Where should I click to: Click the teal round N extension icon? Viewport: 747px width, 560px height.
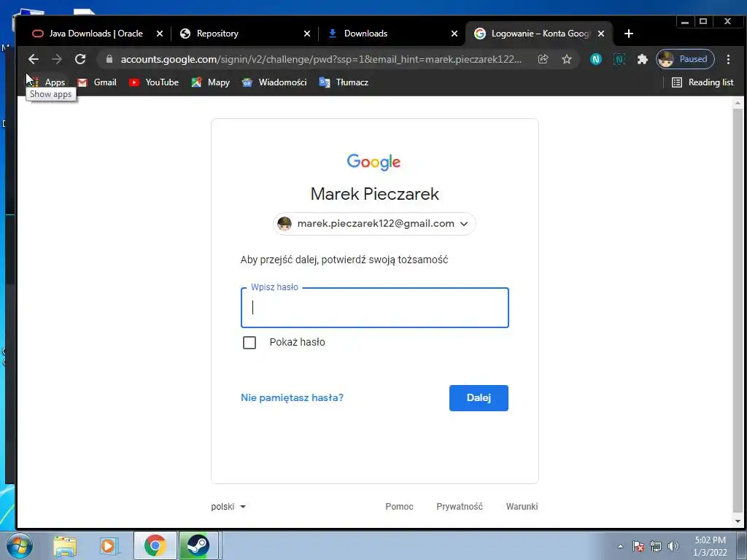(x=595, y=59)
